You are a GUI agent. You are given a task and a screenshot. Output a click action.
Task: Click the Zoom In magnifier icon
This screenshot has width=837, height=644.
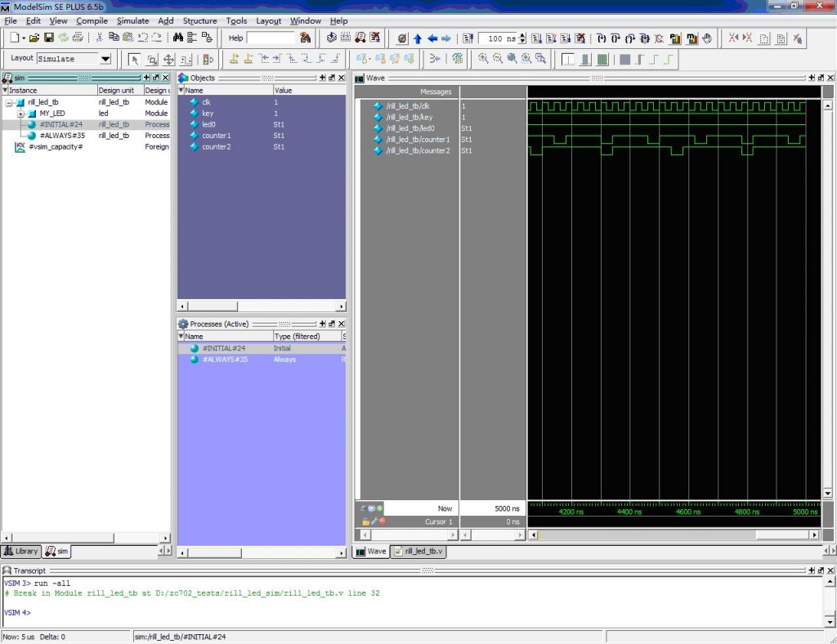pyautogui.click(x=483, y=58)
